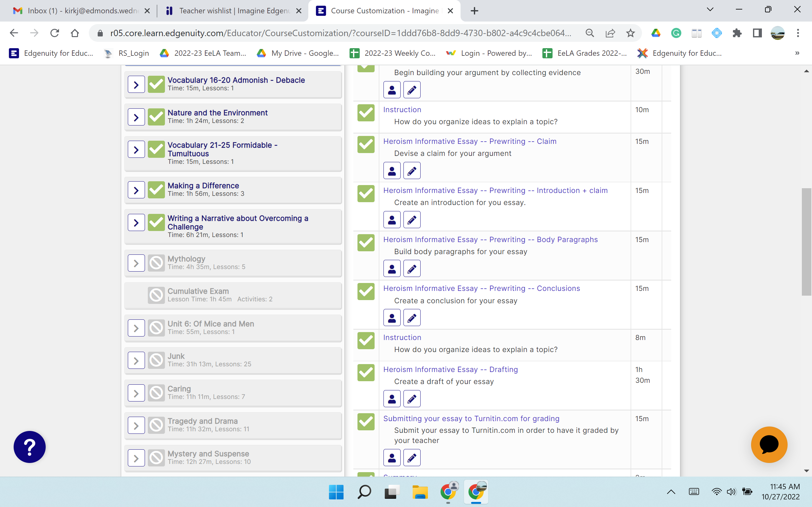Open Submitting your essay to Turnitin.com link
Screen dimensions: 812x507
pyautogui.click(x=471, y=419)
